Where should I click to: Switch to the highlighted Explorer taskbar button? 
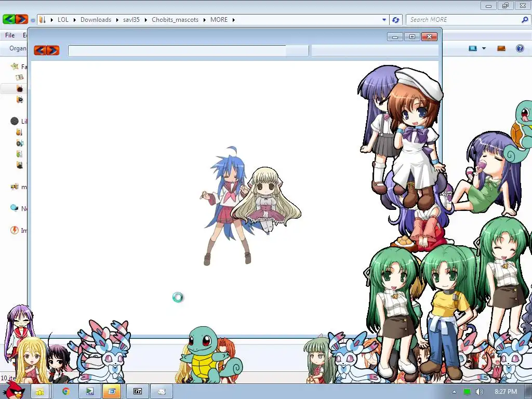click(x=112, y=392)
